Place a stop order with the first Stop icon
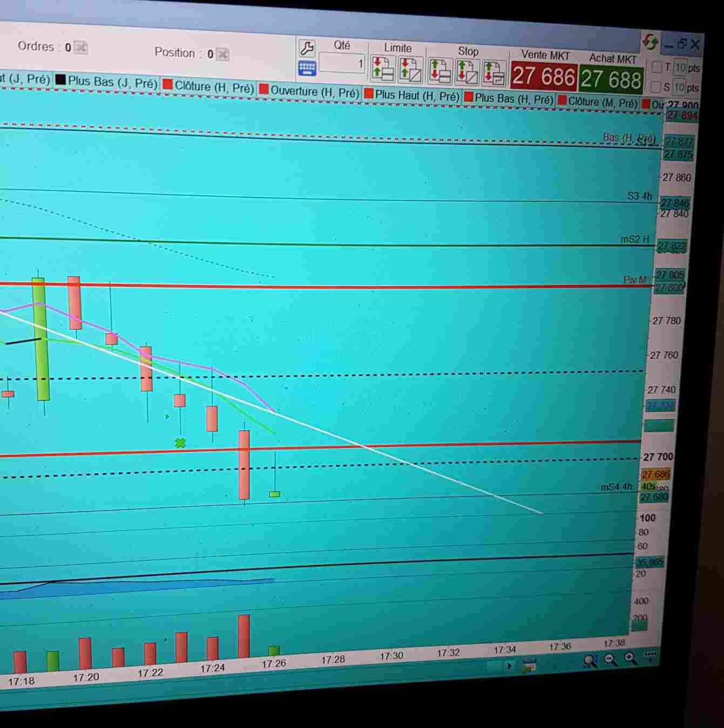 pos(441,71)
